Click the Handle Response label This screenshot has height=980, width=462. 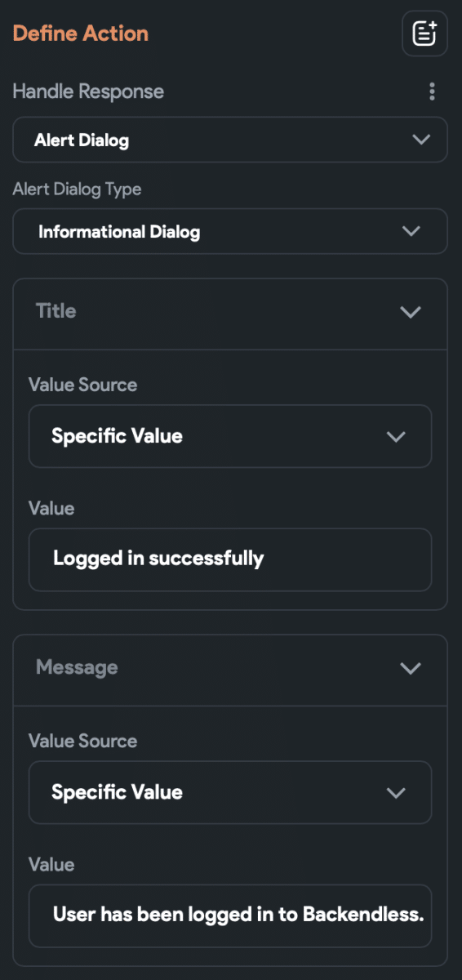(x=88, y=91)
